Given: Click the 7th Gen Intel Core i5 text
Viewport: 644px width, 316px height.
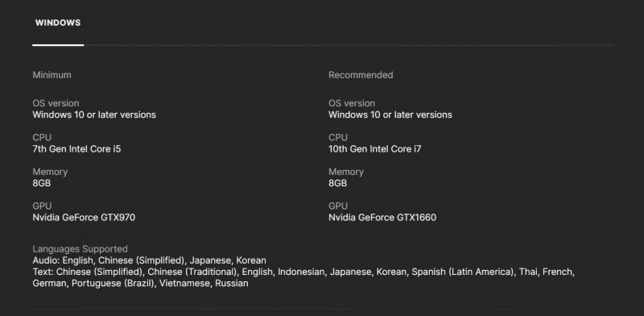Looking at the screenshot, I should pos(76,149).
